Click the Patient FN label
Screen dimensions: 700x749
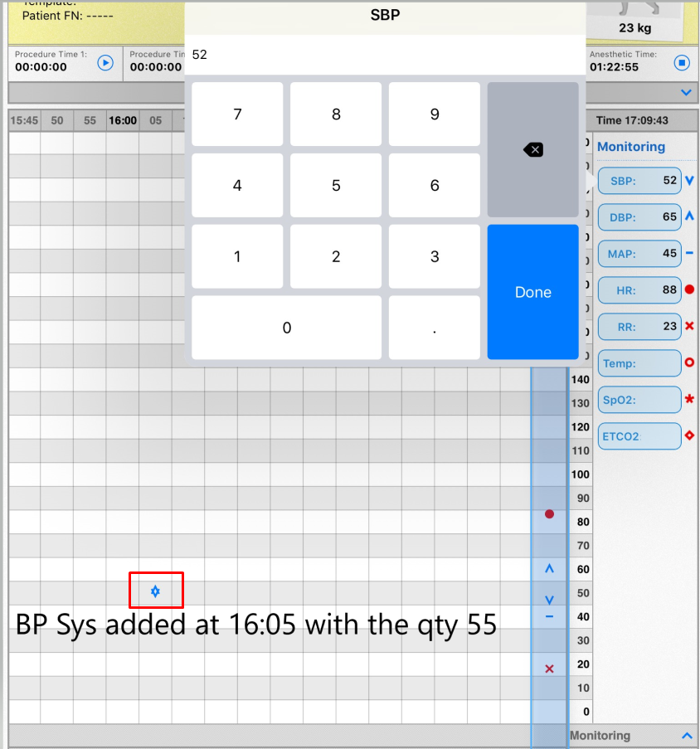click(68, 16)
